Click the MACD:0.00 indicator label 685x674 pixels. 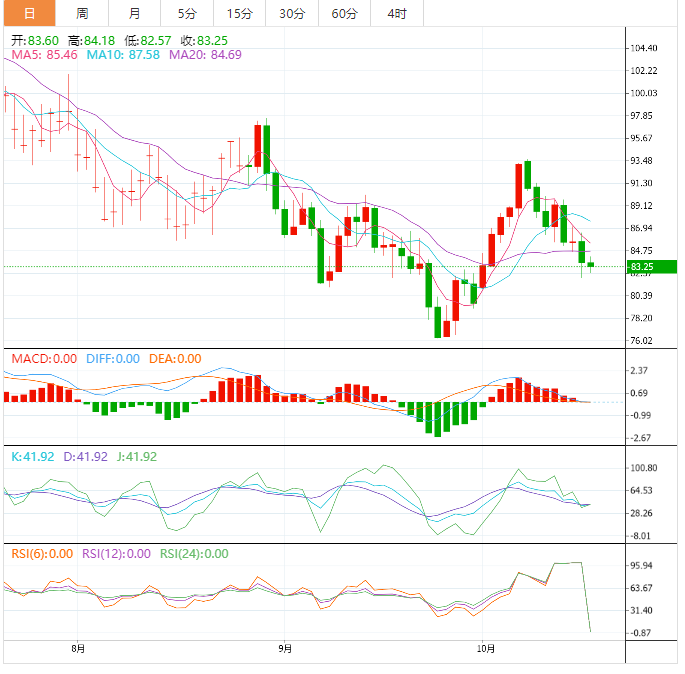44,359
